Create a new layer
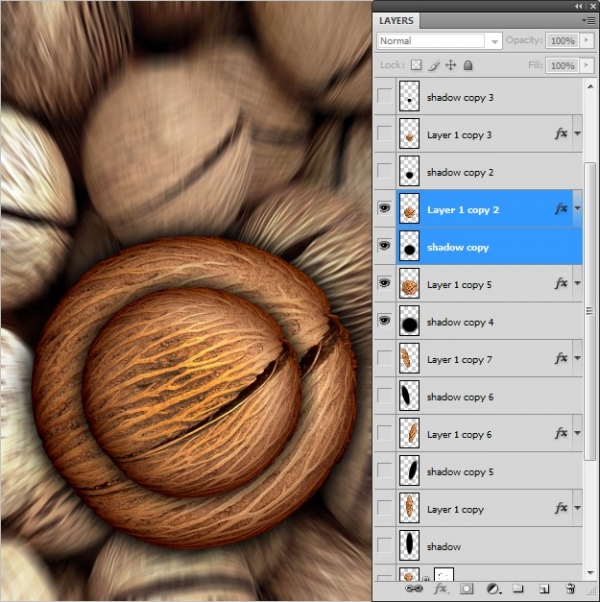600x602 pixels. 544,588
